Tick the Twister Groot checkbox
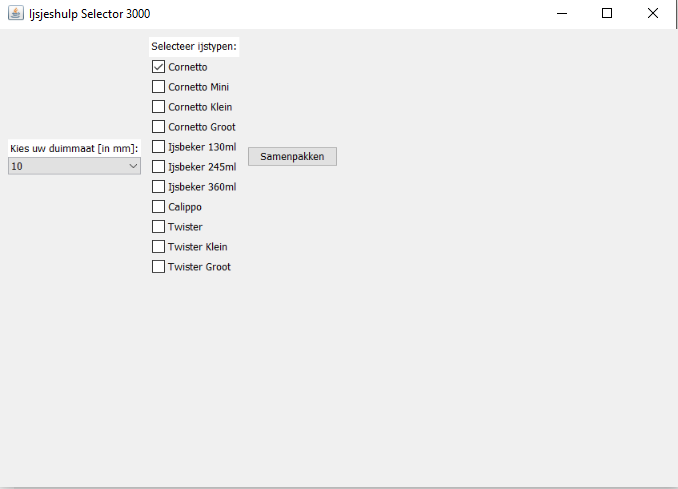 tap(158, 266)
